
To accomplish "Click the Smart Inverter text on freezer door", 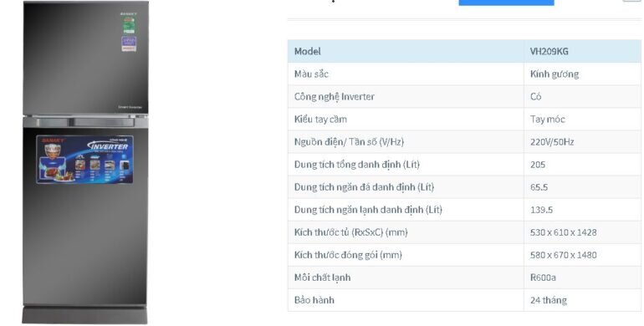I will pos(130,107).
